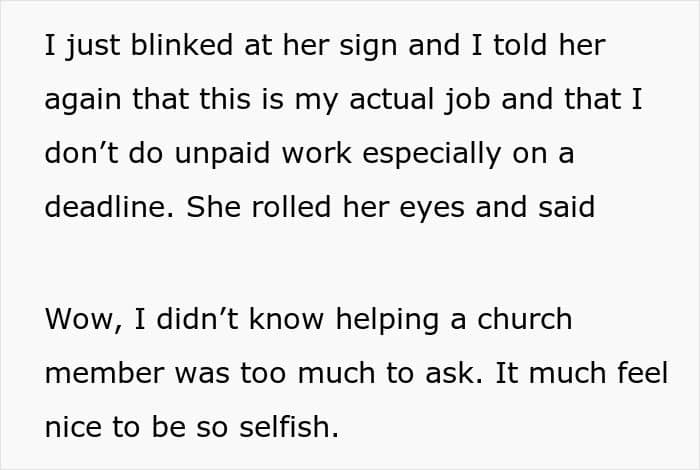Viewport: 700px width, 470px height.
Task: Click the word "Wow,"
Action: (x=83, y=320)
